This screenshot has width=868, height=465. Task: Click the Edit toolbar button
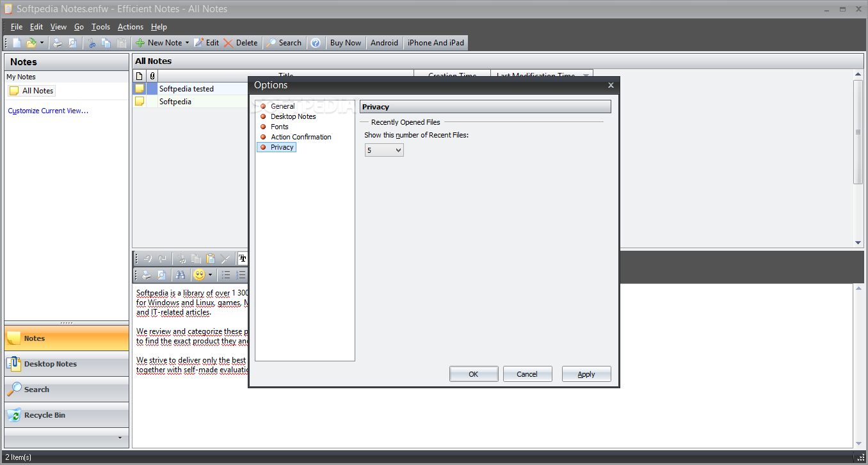pos(206,43)
